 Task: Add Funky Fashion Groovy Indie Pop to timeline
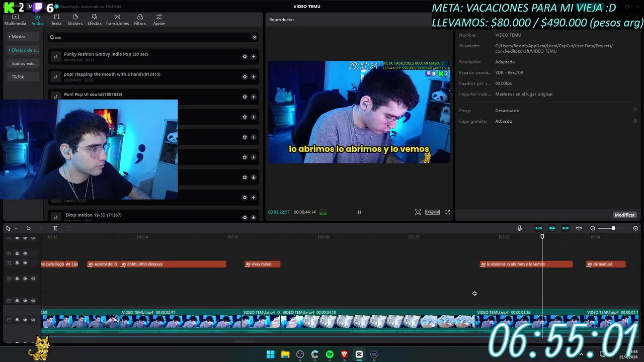(x=253, y=57)
